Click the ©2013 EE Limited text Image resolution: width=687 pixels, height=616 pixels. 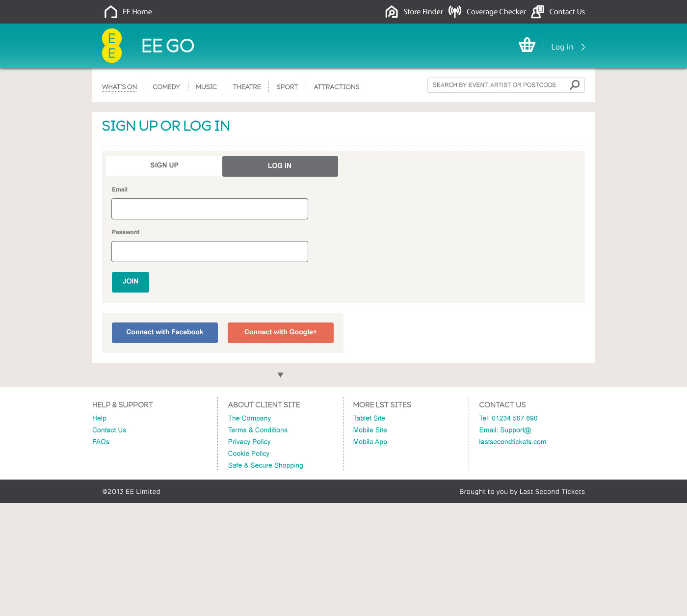coord(131,492)
